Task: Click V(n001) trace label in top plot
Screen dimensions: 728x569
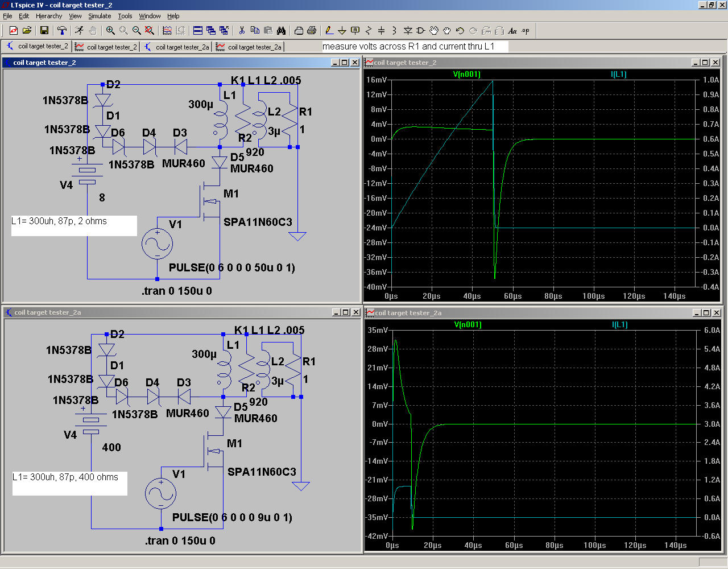Action: [x=466, y=74]
